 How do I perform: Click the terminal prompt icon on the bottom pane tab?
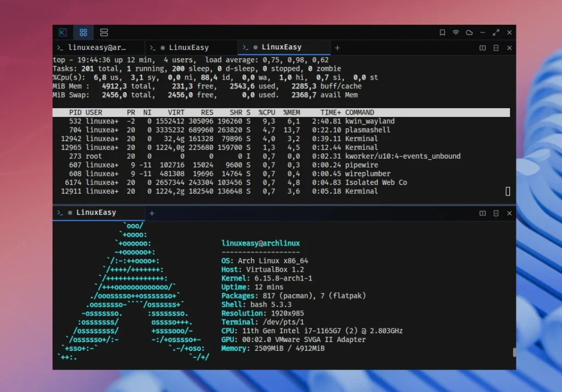click(x=61, y=213)
